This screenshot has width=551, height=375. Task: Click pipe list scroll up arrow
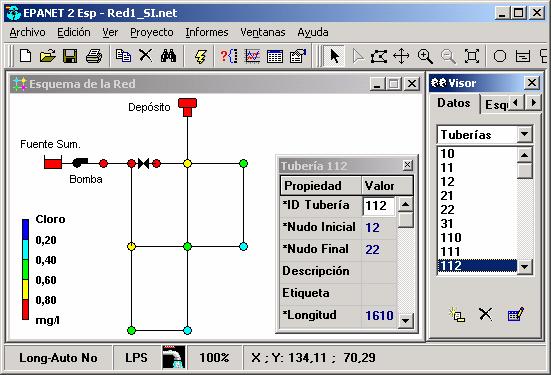point(524,155)
